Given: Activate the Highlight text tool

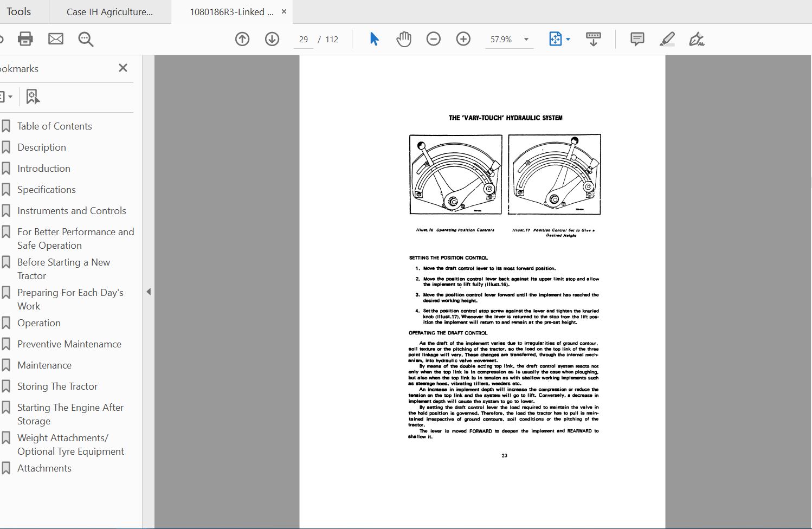Looking at the screenshot, I should click(667, 38).
